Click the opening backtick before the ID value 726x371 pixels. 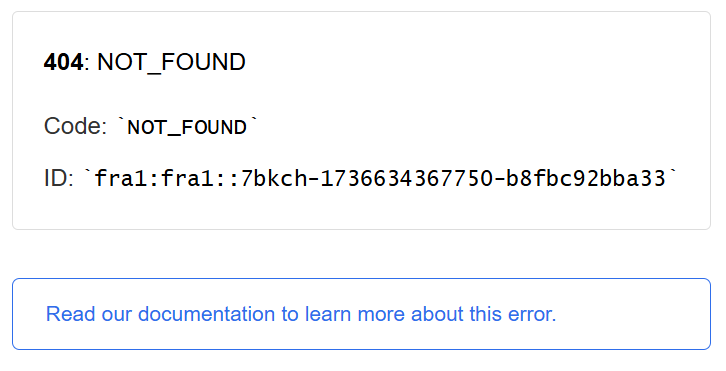88,172
